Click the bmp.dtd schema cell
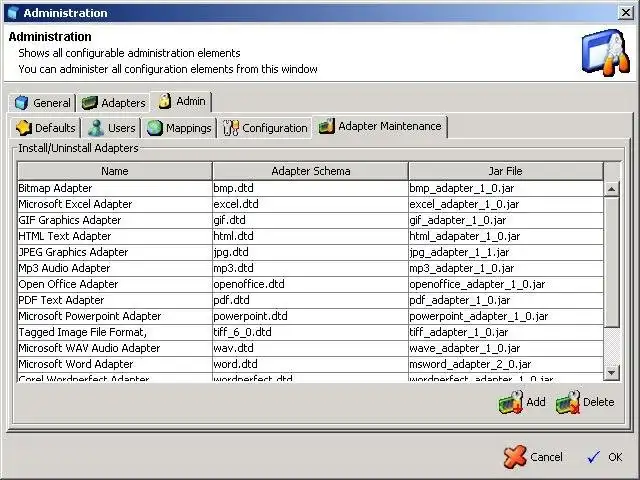The image size is (640, 480). point(310,188)
